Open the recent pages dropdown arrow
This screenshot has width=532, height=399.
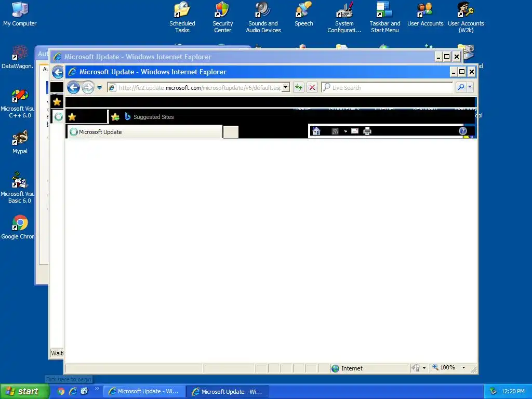click(x=99, y=88)
